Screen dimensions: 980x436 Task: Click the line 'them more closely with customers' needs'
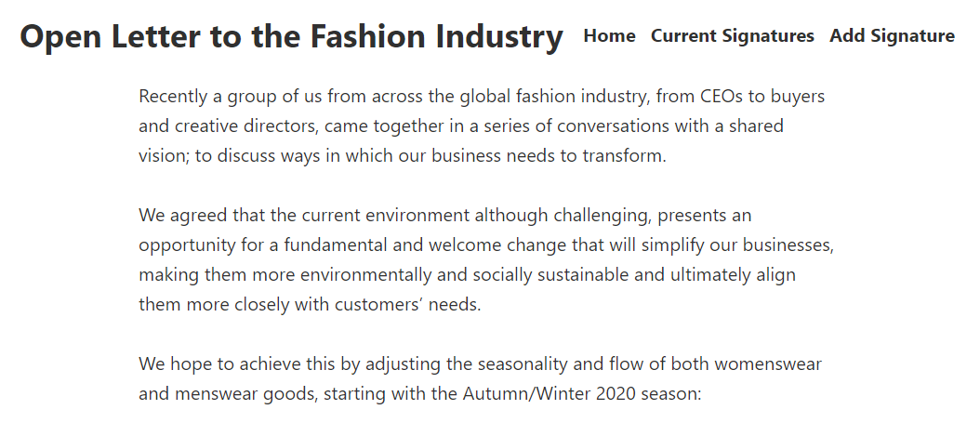tap(310, 305)
